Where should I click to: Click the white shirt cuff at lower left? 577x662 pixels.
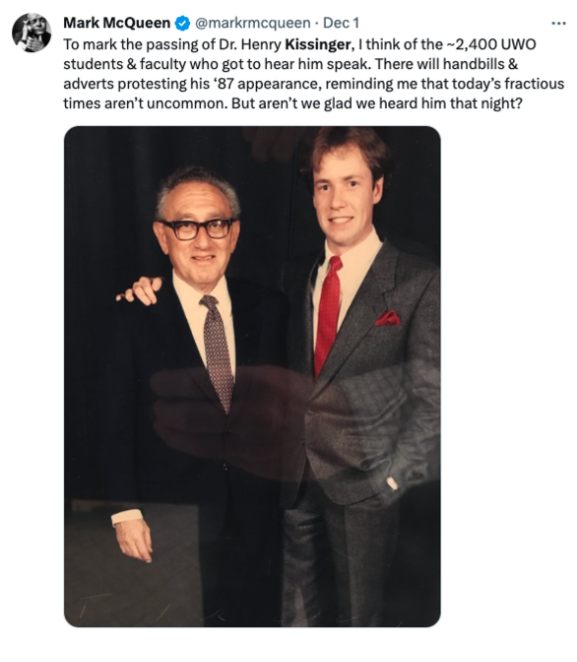point(127,518)
